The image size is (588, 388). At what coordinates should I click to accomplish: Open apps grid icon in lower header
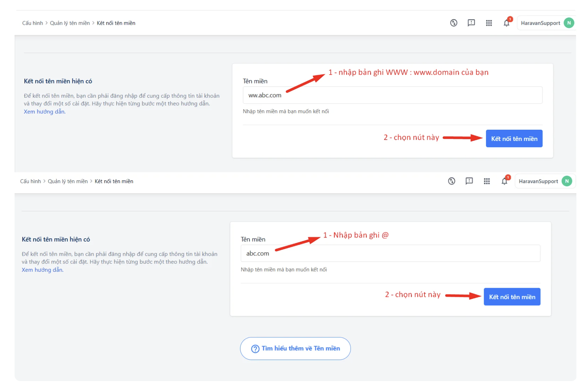pyautogui.click(x=487, y=181)
